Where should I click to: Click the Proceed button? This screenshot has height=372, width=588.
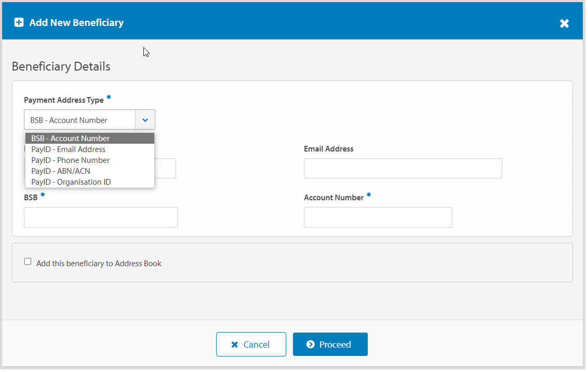tap(330, 345)
